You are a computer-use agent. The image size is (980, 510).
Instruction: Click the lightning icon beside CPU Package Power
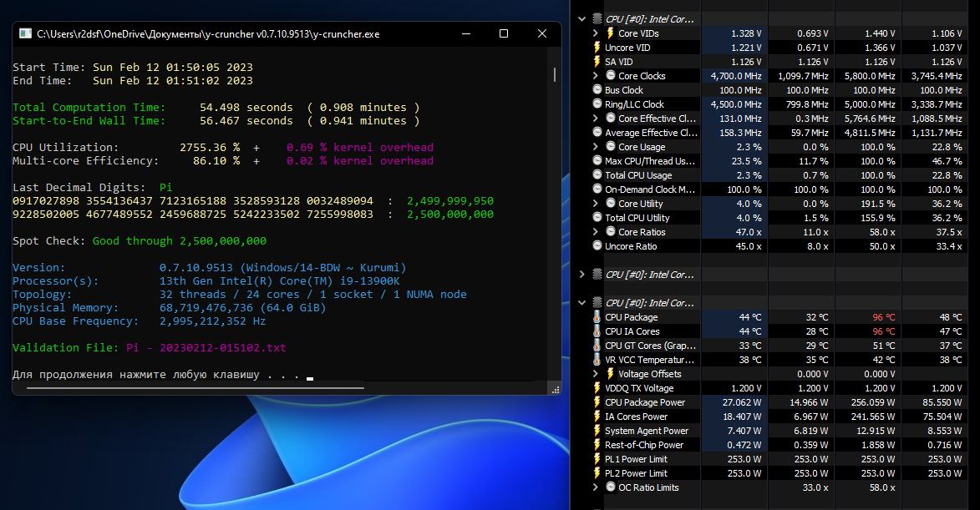point(597,402)
